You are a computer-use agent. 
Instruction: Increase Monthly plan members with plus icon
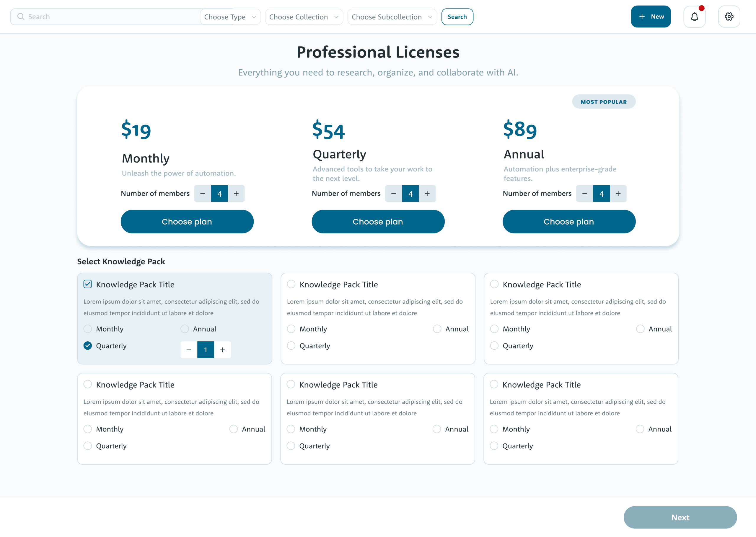(x=236, y=194)
